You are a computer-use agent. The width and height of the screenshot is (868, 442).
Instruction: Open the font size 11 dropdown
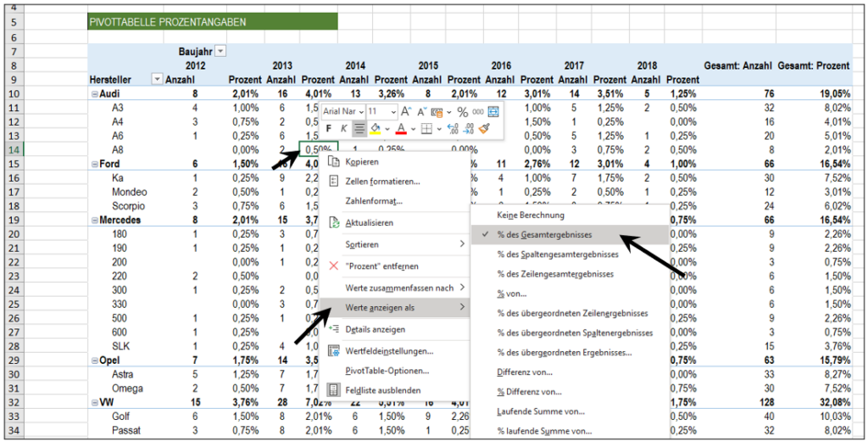tap(392, 111)
